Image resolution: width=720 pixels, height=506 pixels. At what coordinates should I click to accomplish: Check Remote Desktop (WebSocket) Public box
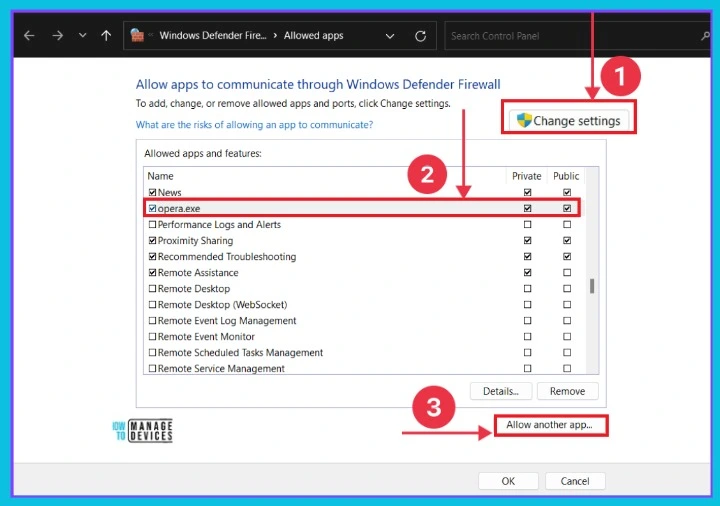[x=567, y=304]
